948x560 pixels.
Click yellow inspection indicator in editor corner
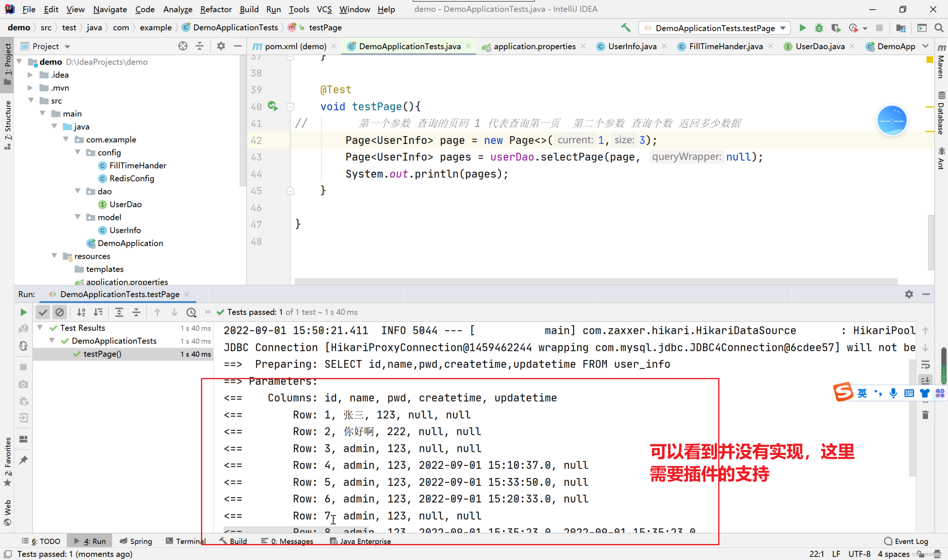[930, 60]
